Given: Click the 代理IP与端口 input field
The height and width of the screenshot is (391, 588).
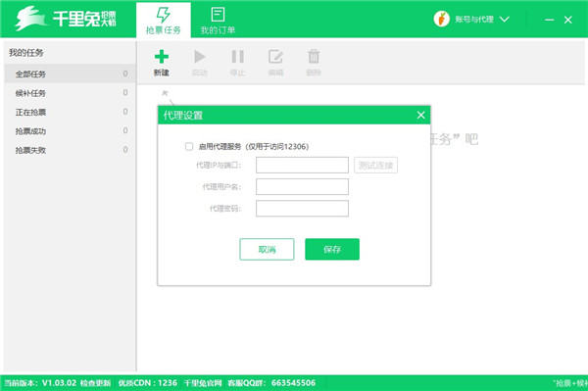Looking at the screenshot, I should click(302, 165).
